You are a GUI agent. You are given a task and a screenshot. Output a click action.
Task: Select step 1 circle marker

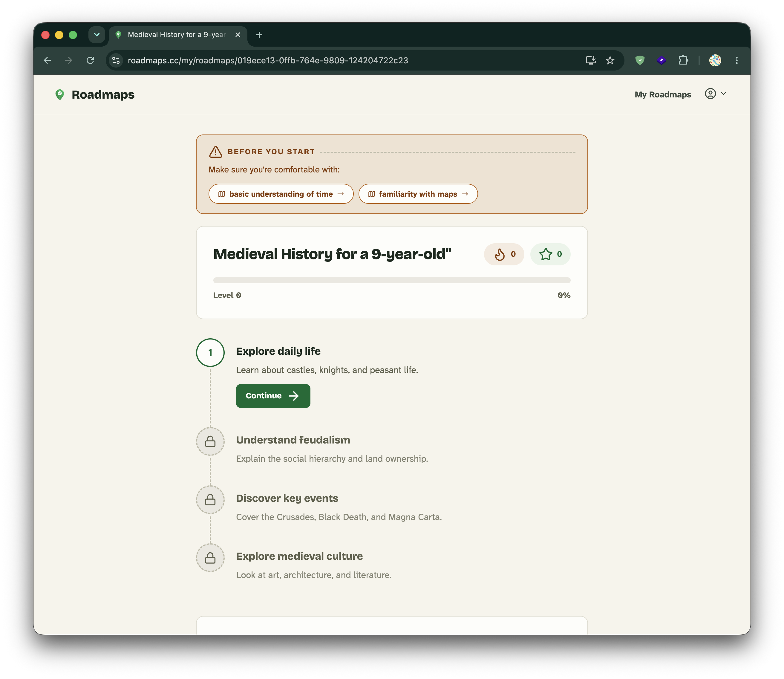click(x=210, y=352)
